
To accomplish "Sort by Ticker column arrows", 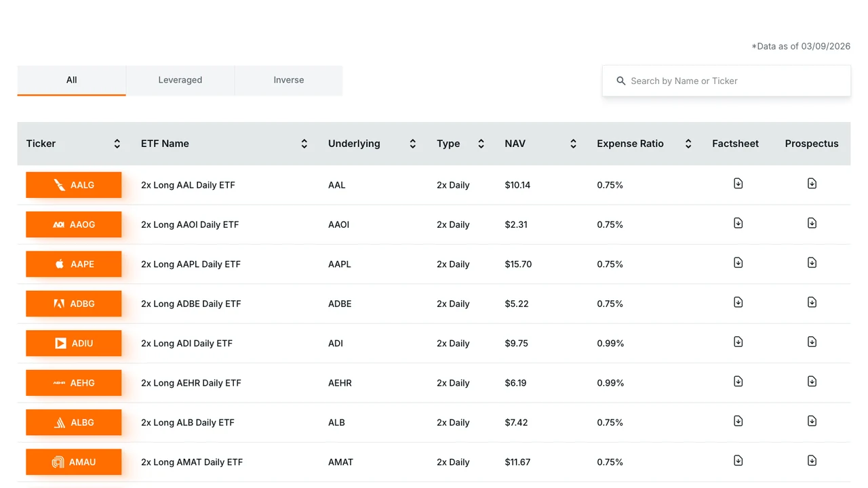I will click(x=117, y=144).
